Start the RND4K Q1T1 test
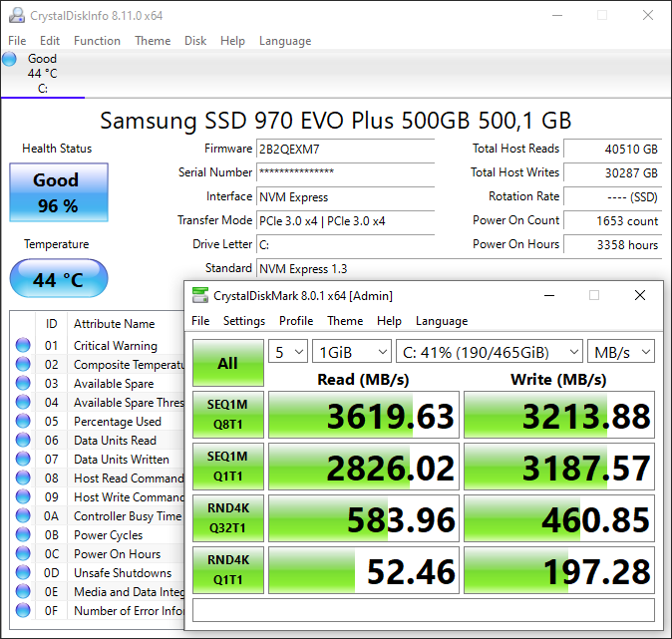This screenshot has height=639, width=672. click(228, 570)
